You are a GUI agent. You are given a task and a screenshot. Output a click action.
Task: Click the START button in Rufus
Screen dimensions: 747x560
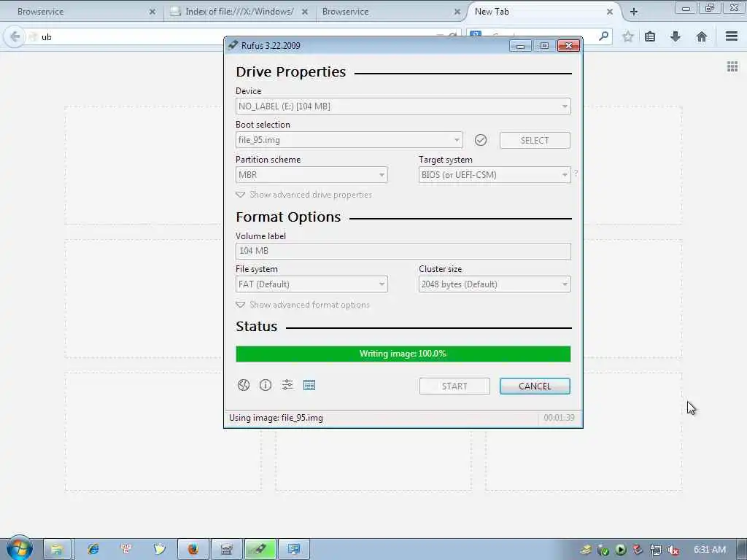454,386
